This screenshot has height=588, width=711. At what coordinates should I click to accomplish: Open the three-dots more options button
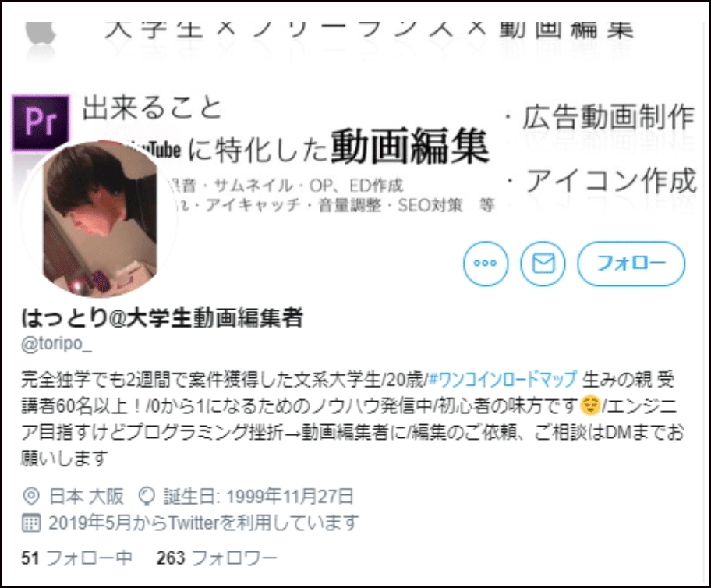pyautogui.click(x=486, y=264)
